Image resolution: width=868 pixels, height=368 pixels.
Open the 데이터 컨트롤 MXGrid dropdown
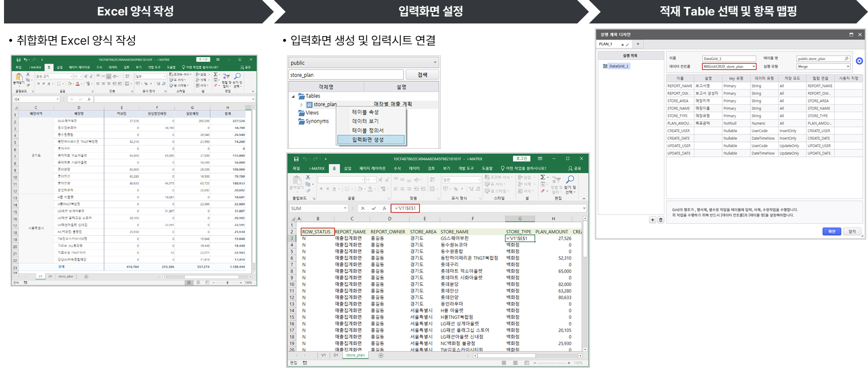click(753, 66)
